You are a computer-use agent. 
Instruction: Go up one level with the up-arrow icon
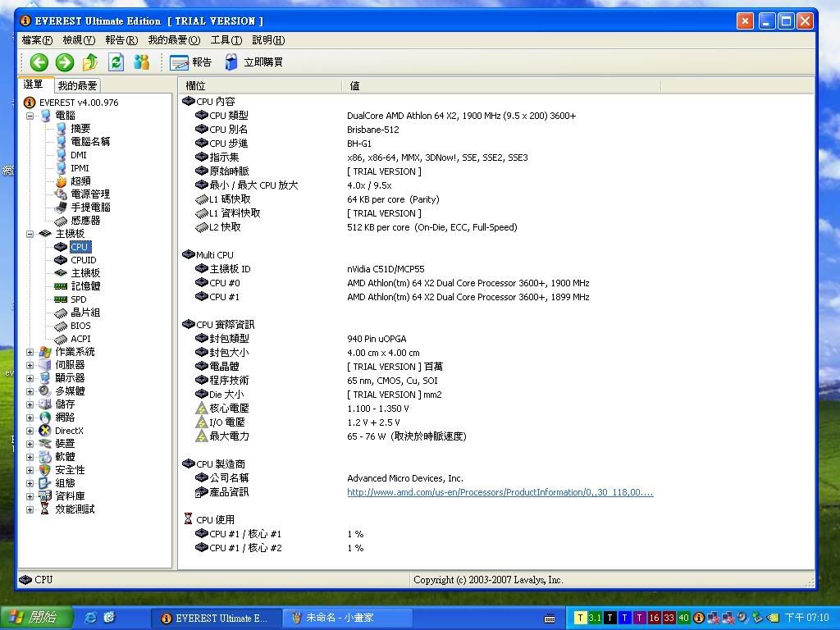coord(90,62)
